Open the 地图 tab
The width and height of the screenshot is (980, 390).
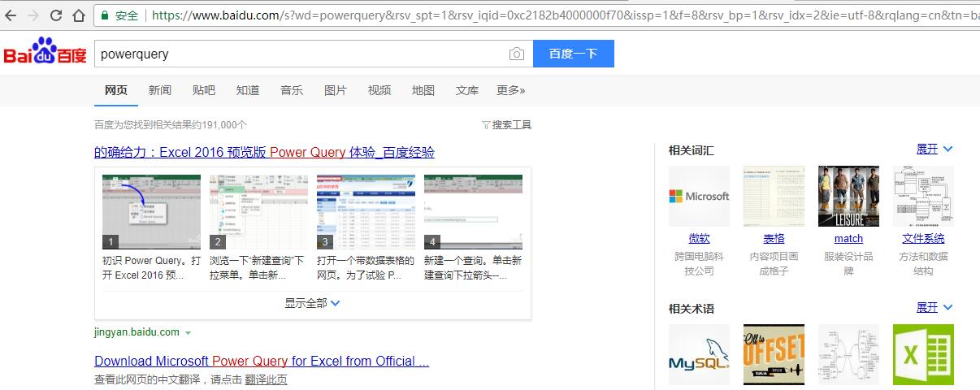tap(423, 90)
